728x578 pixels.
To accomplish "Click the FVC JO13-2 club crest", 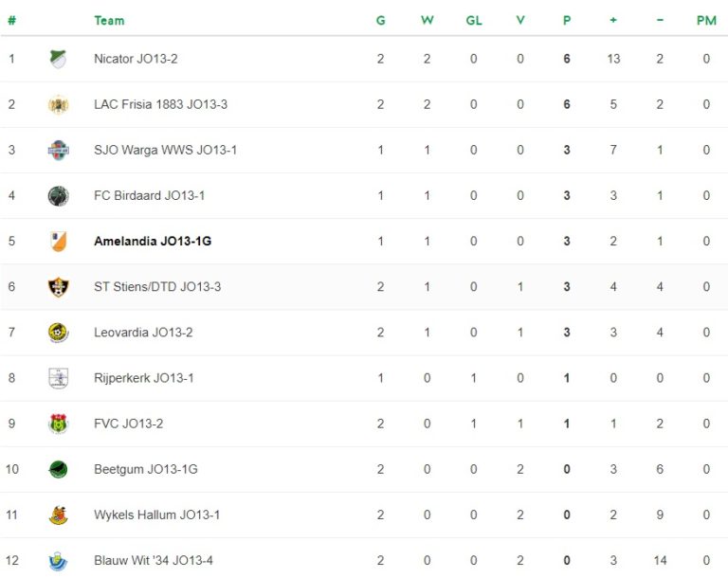I will (x=58, y=424).
